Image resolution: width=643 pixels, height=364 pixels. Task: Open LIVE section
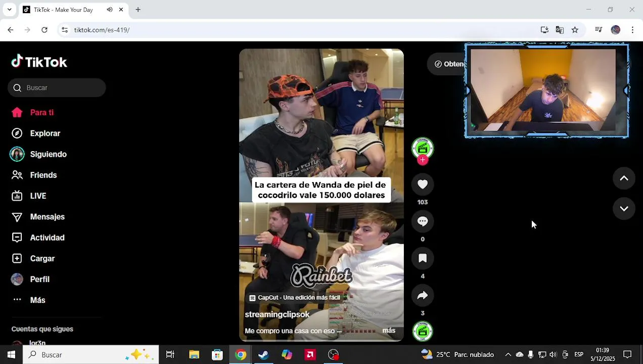click(x=29, y=196)
